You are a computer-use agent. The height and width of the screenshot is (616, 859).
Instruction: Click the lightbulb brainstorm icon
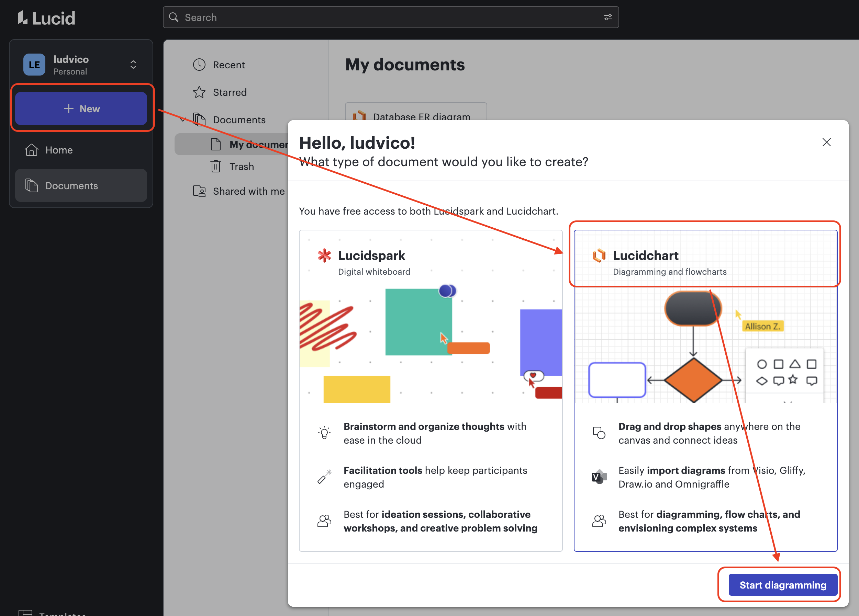tap(324, 433)
